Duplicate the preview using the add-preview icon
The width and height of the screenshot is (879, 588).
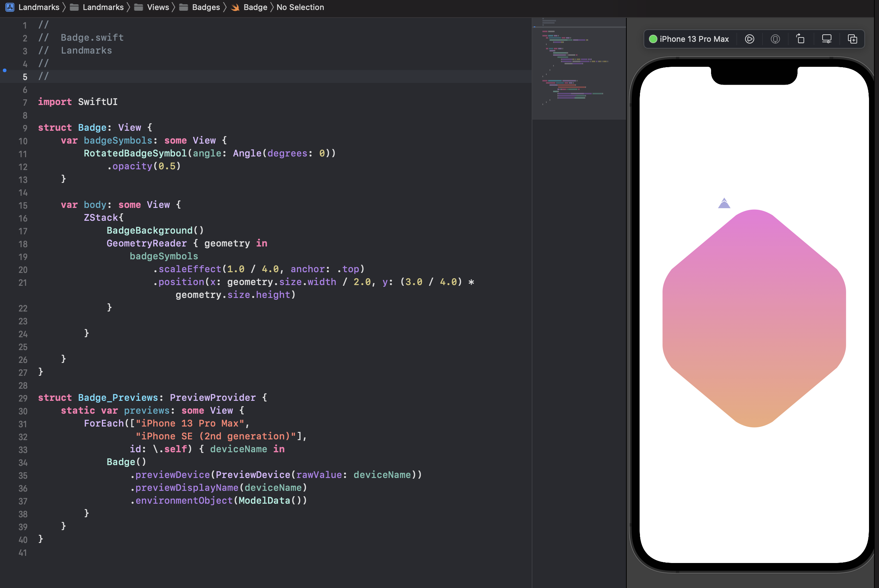851,39
